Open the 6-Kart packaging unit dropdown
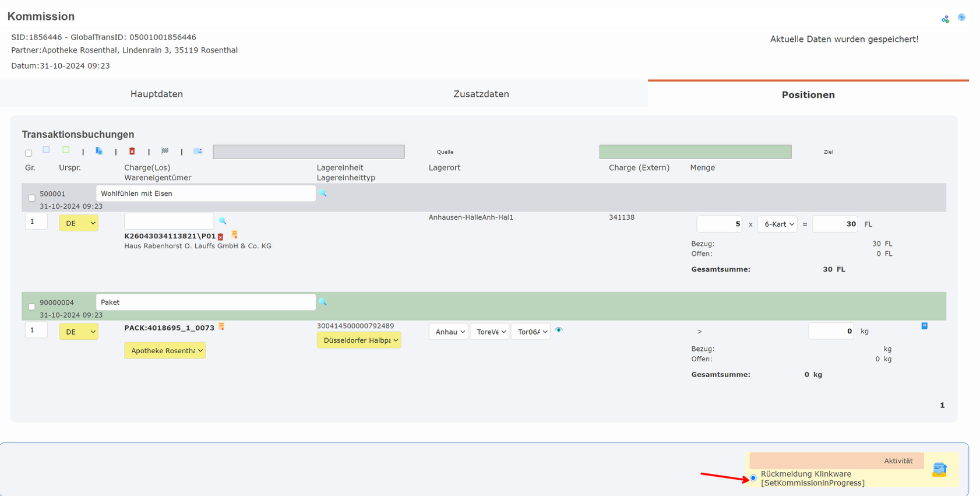The width and height of the screenshot is (980, 496). click(x=777, y=224)
